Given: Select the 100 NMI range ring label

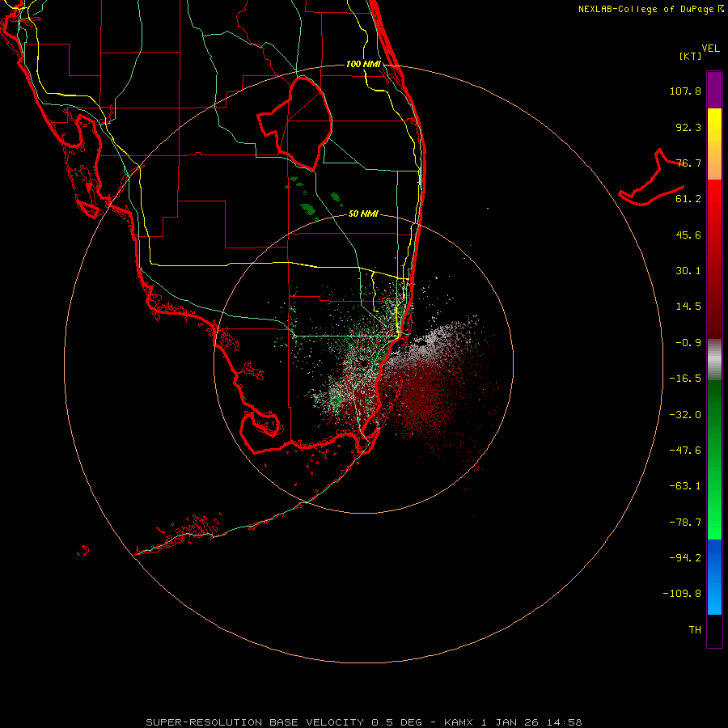Looking at the screenshot, I should [363, 64].
